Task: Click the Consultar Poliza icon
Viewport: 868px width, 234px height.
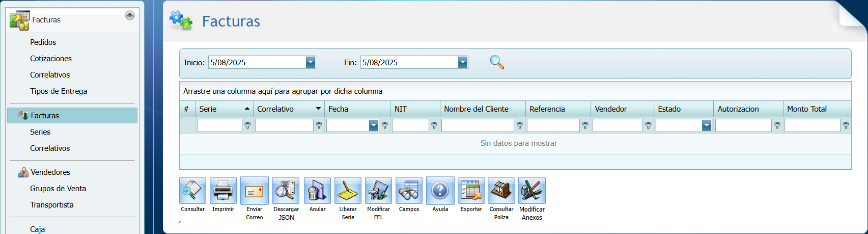Action: (x=501, y=191)
